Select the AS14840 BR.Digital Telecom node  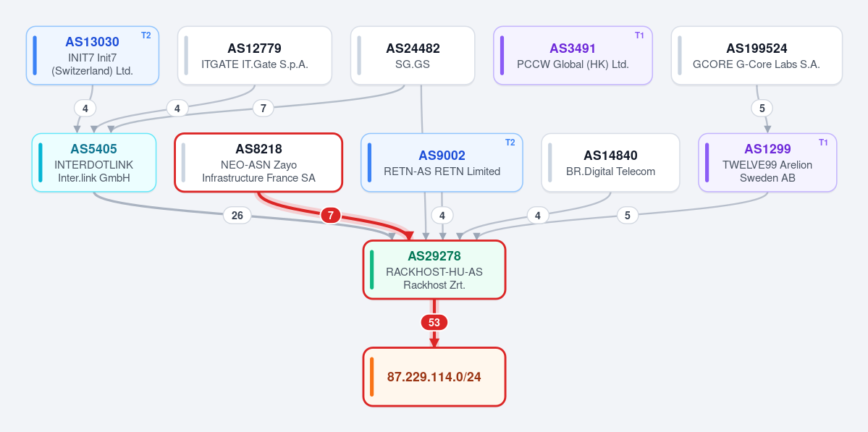(610, 163)
